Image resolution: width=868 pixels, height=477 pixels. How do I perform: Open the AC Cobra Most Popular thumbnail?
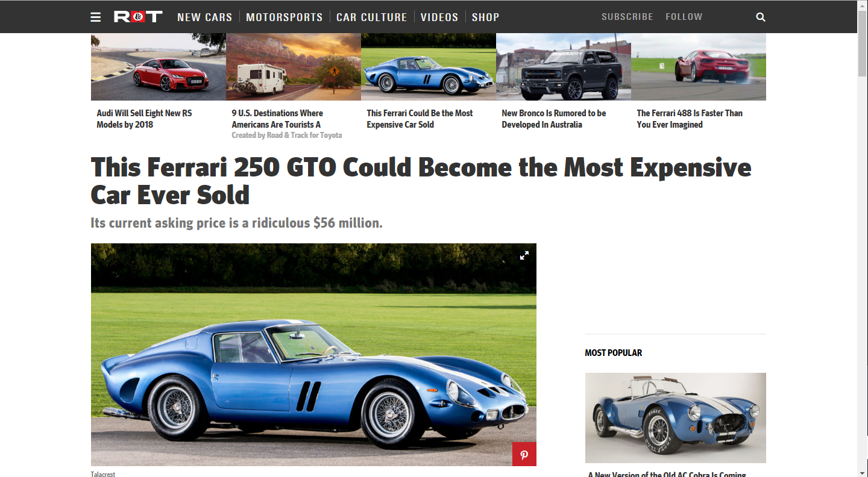coord(676,418)
